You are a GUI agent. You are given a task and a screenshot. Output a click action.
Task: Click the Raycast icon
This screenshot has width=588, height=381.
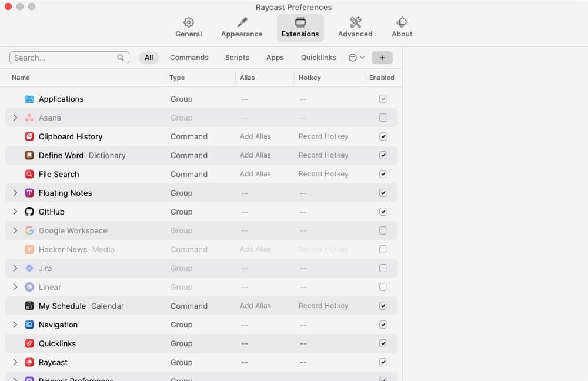pos(29,362)
